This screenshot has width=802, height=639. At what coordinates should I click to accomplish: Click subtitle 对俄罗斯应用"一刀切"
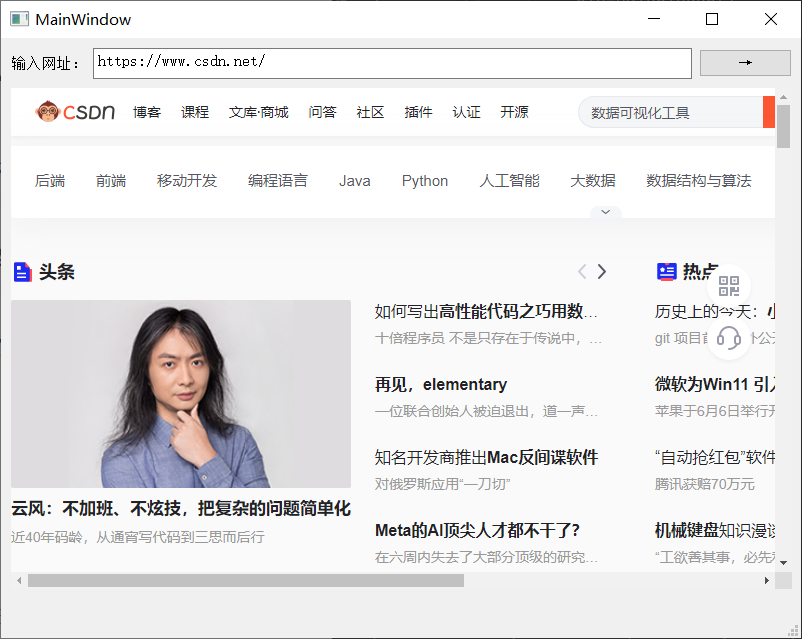tap(442, 484)
